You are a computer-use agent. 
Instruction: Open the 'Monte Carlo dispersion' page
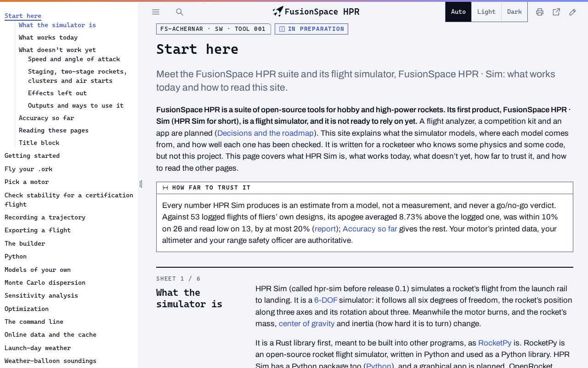click(45, 282)
